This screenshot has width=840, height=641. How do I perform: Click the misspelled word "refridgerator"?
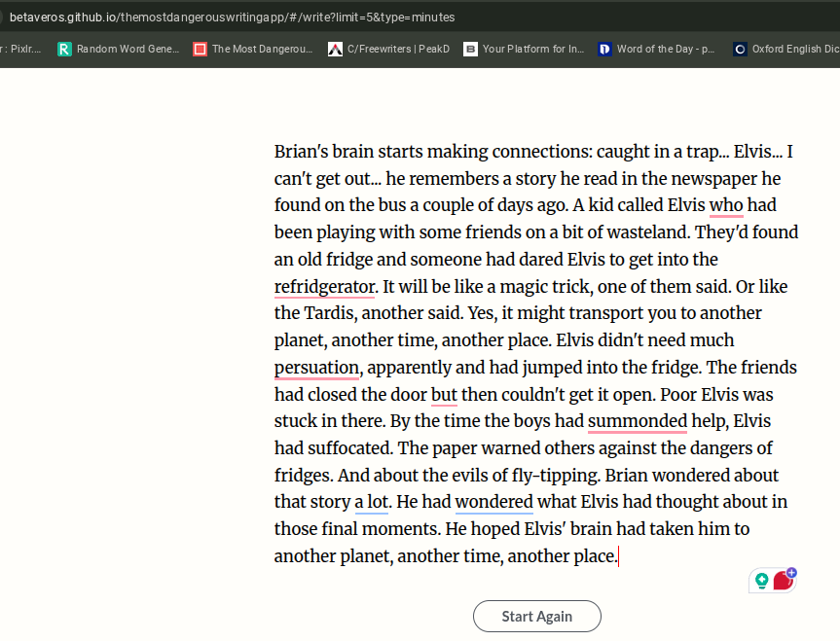(x=324, y=287)
